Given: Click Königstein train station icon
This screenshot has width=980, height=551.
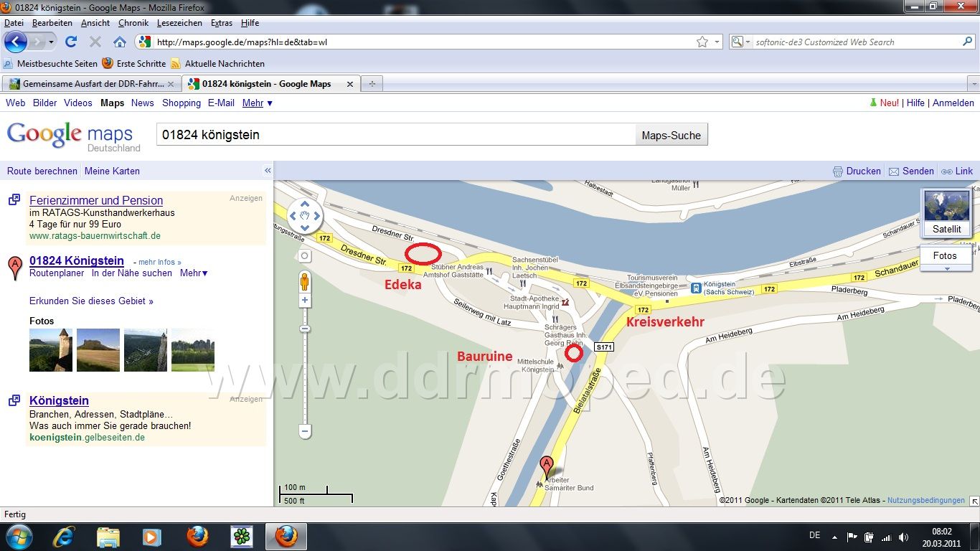Looking at the screenshot, I should 695,287.
